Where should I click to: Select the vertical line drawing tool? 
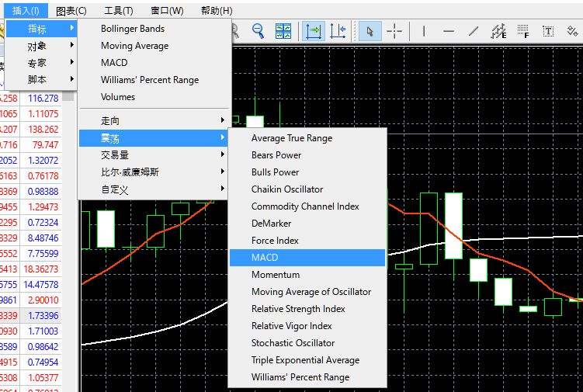[423, 31]
